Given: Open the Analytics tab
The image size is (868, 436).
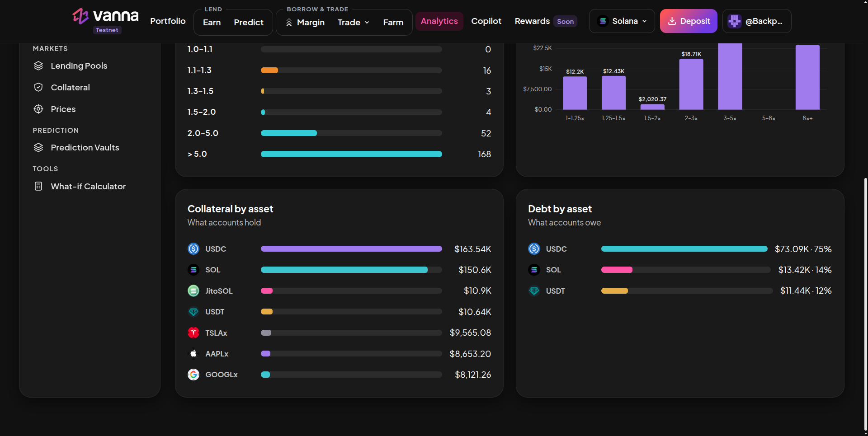Looking at the screenshot, I should pyautogui.click(x=439, y=21).
